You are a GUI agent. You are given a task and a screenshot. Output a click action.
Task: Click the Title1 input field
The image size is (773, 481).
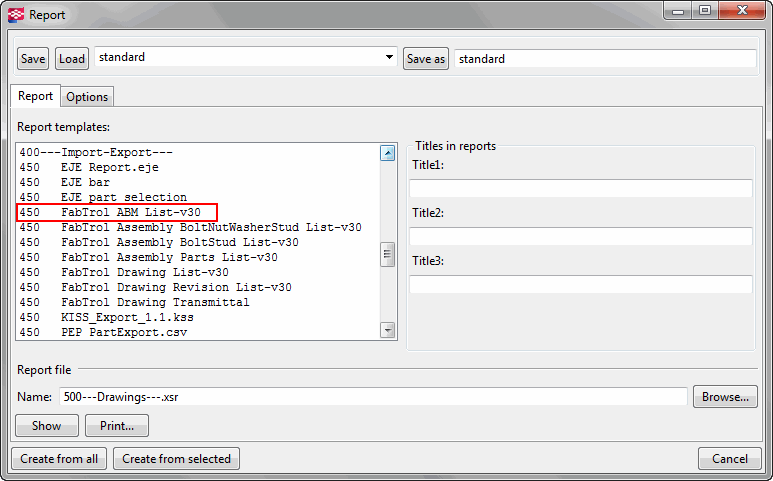(x=581, y=188)
